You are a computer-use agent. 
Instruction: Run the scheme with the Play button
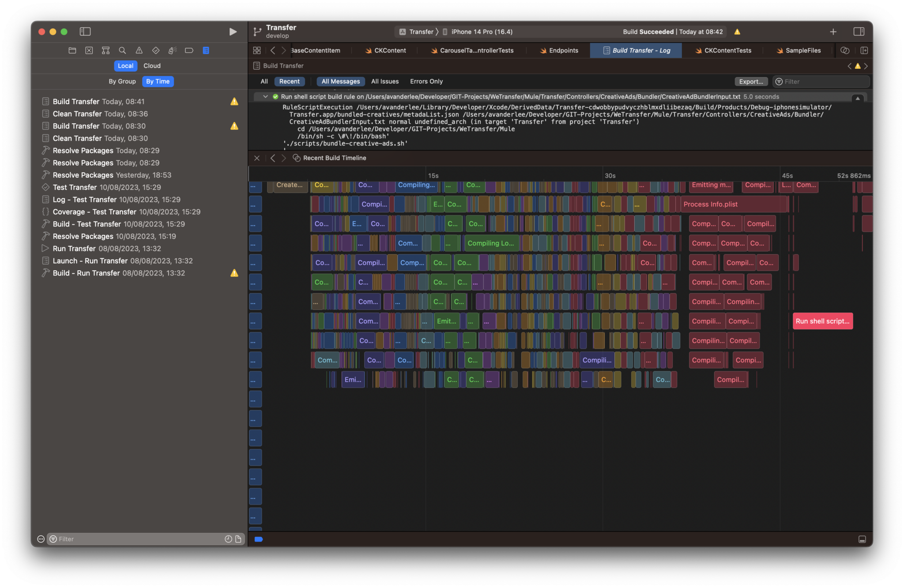coord(233,32)
